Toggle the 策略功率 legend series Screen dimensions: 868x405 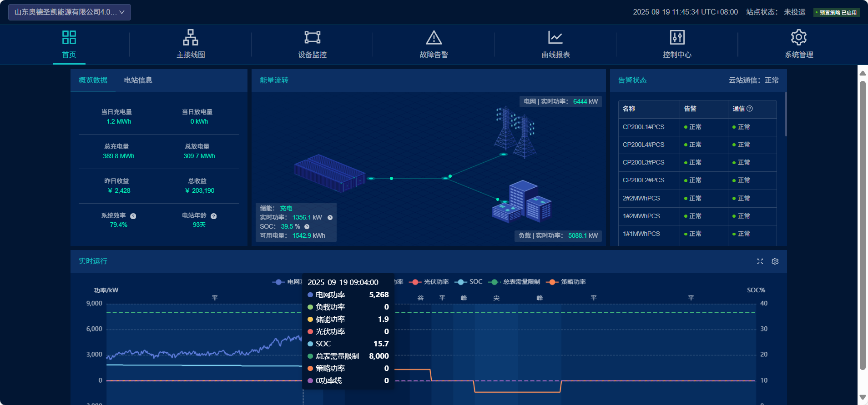566,282
